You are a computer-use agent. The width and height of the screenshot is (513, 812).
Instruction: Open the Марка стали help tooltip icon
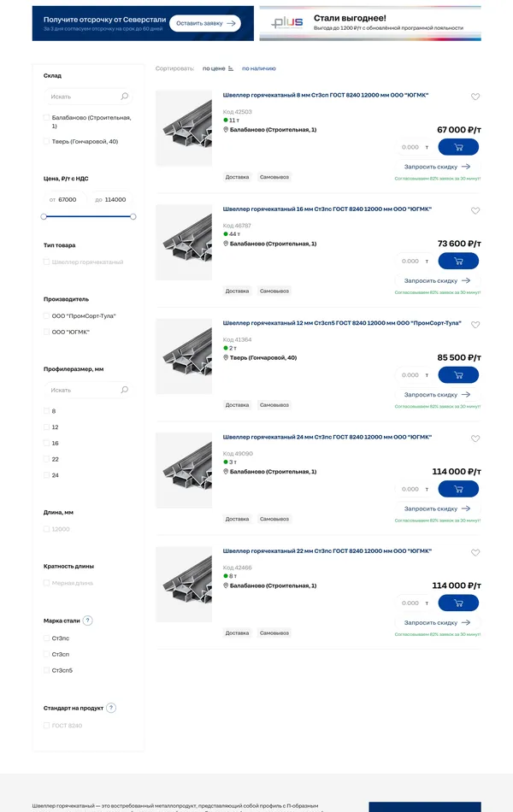point(88,621)
